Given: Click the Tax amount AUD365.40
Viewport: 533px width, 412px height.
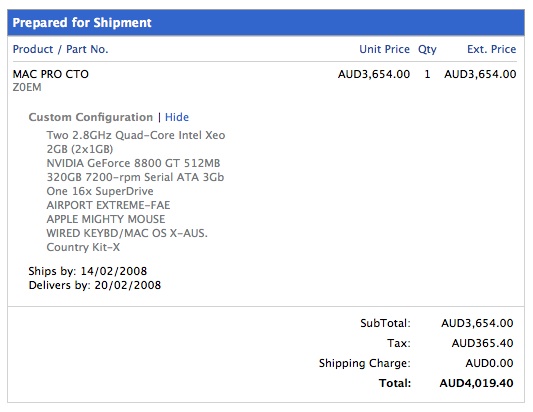Looking at the screenshot, I should [x=483, y=343].
